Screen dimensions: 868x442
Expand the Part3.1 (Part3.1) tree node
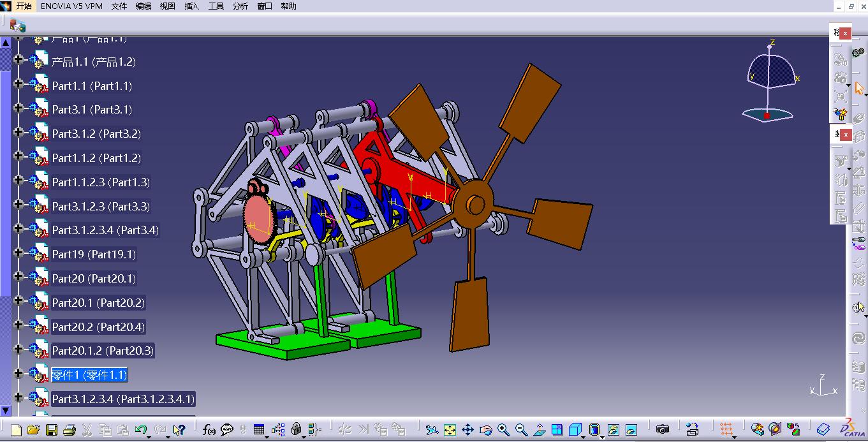pyautogui.click(x=18, y=109)
